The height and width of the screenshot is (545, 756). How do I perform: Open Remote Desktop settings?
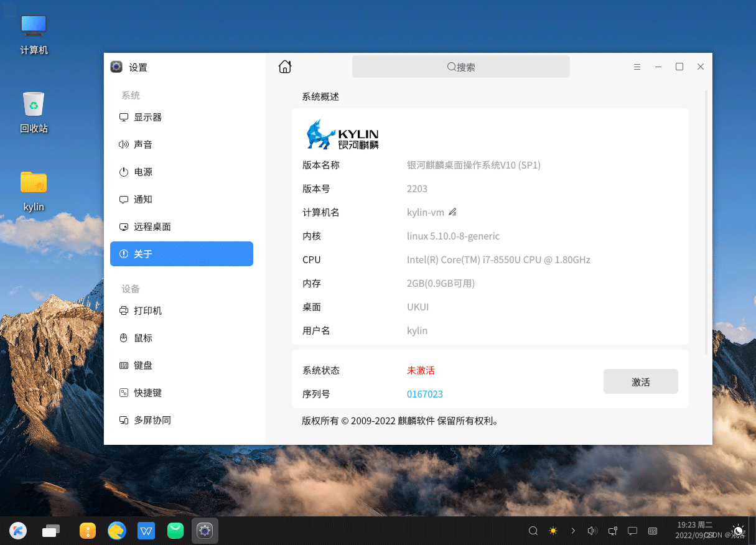(x=151, y=226)
